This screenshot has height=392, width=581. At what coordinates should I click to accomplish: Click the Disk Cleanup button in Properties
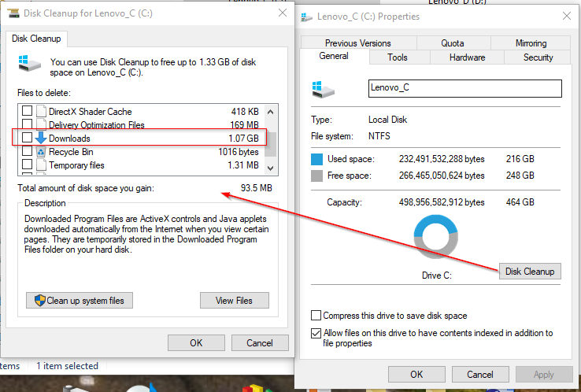pyautogui.click(x=530, y=272)
